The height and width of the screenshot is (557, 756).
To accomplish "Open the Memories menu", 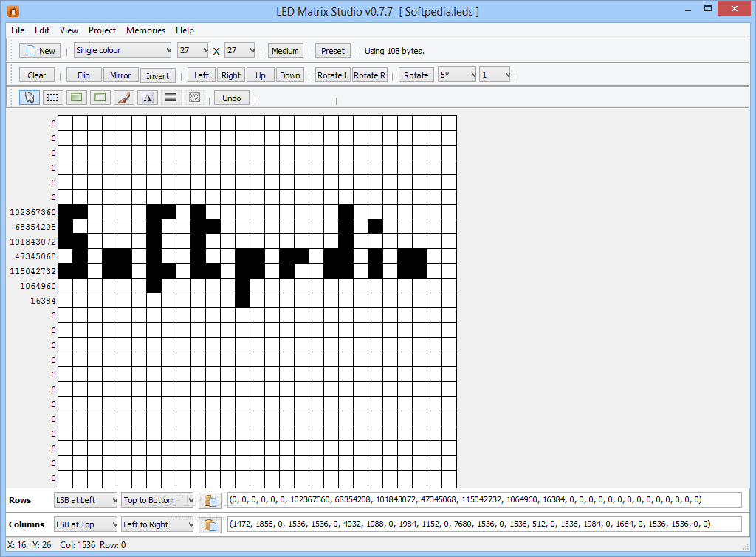I will [x=145, y=30].
